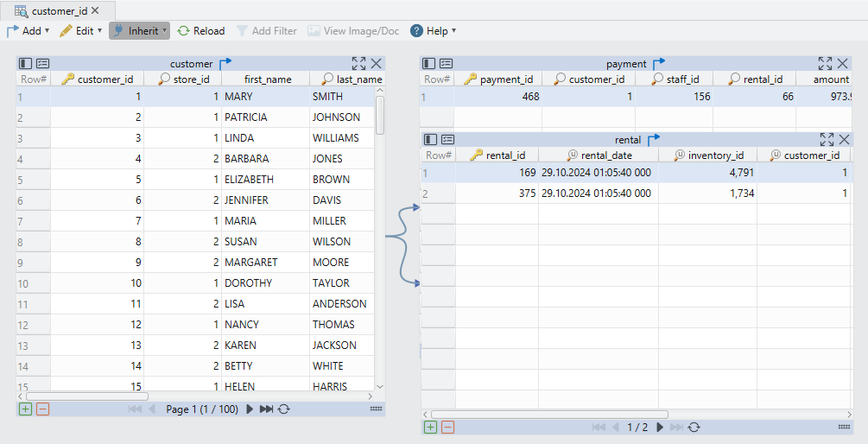Add a row with the rental table plus icon

(430, 427)
